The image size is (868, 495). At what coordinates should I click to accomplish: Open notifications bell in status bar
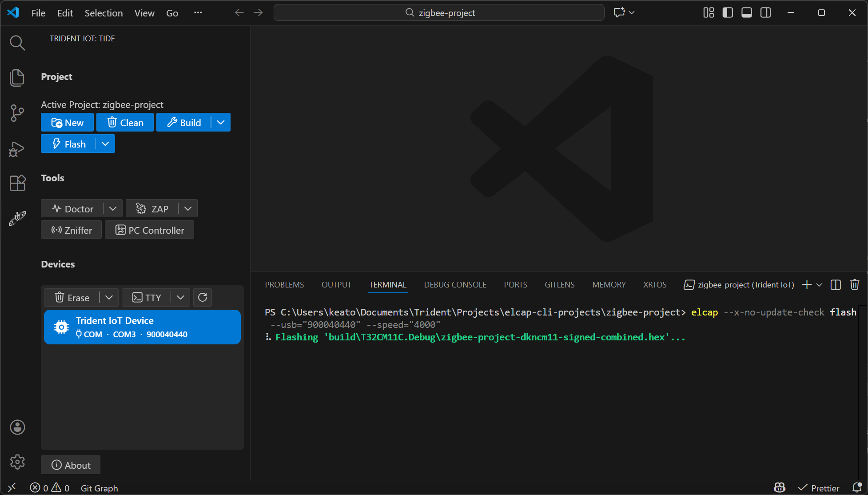(857, 488)
